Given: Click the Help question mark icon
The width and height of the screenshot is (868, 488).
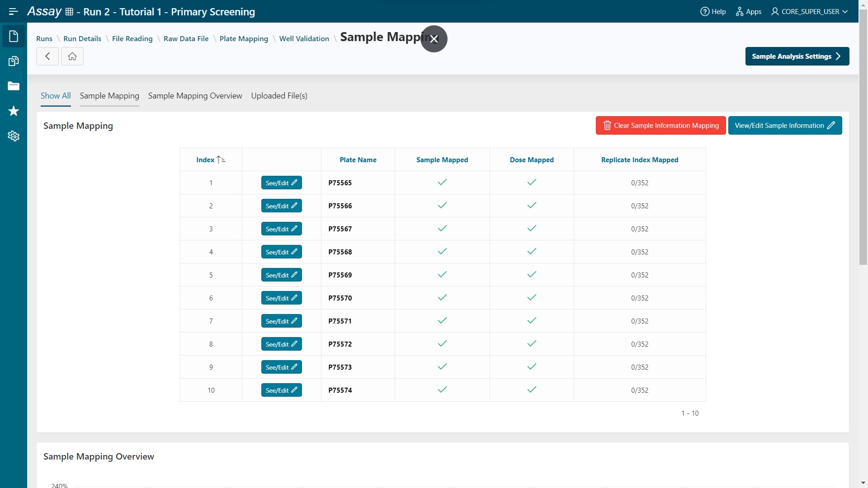Looking at the screenshot, I should [x=705, y=12].
